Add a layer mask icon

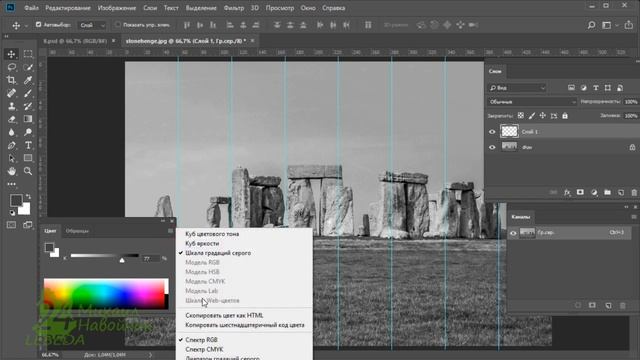coord(580,192)
